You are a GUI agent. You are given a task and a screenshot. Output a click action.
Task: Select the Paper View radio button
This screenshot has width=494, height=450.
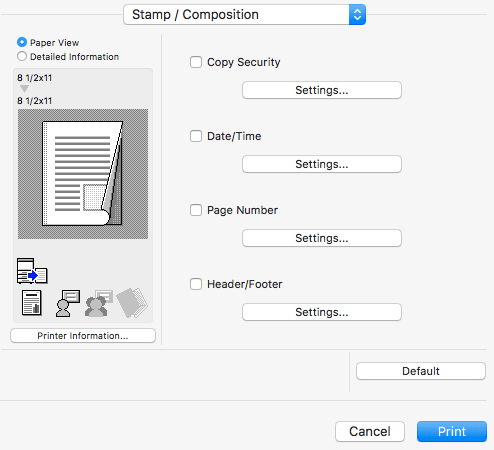click(22, 42)
